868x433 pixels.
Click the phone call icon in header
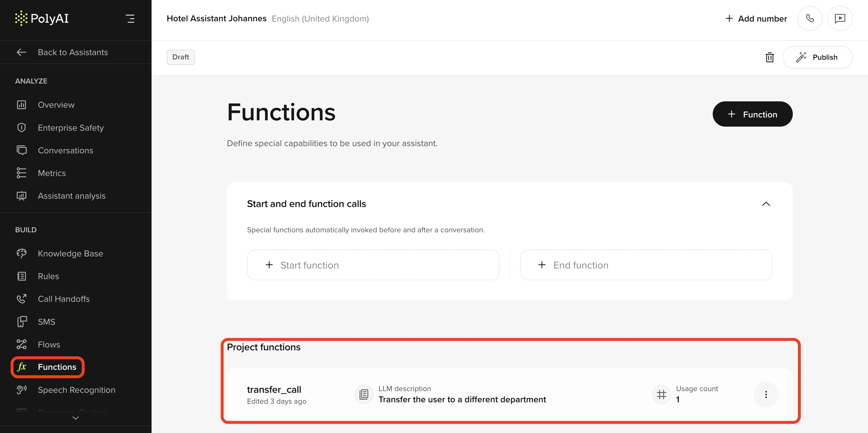point(809,18)
